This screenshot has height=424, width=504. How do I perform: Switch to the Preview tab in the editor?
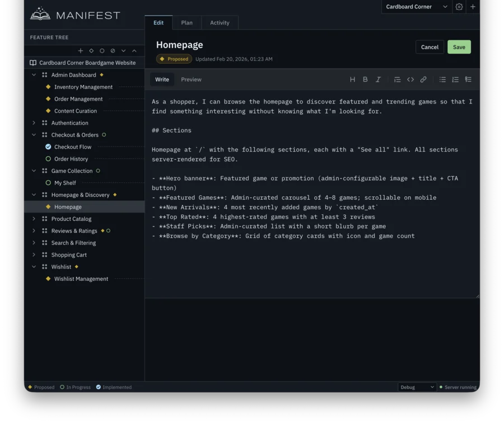click(191, 79)
